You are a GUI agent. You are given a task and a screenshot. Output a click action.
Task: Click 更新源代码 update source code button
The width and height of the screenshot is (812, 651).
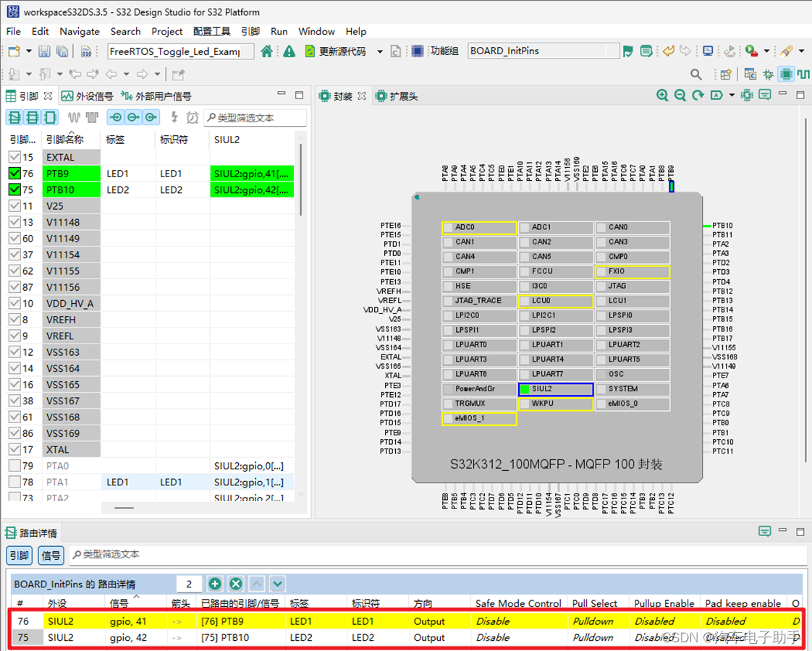(x=336, y=51)
